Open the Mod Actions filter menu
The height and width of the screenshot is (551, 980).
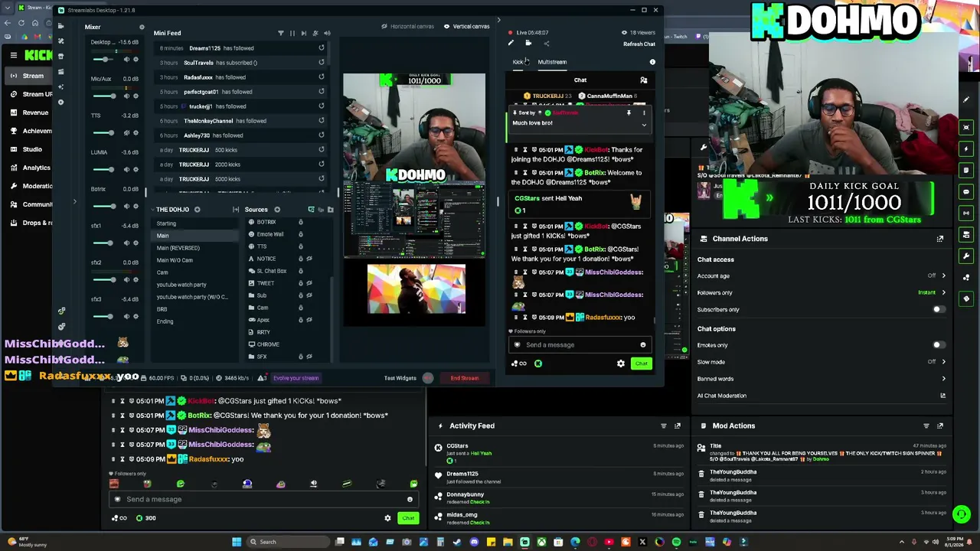tap(926, 425)
